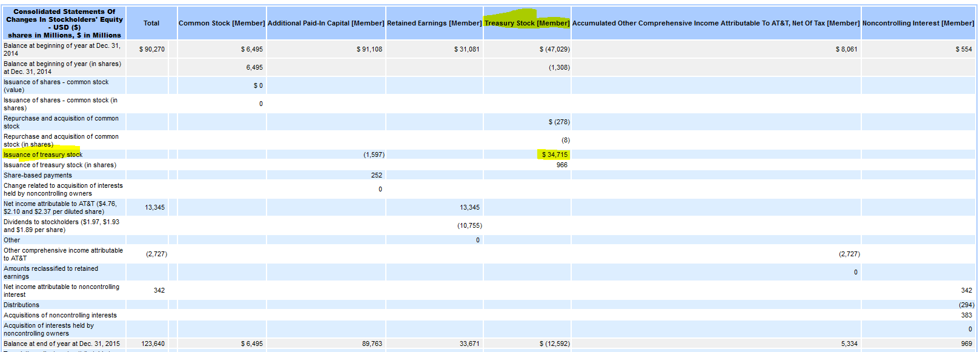Select the $ 90,270 total beginning balance cell
The height and width of the screenshot is (352, 980).
(152, 49)
